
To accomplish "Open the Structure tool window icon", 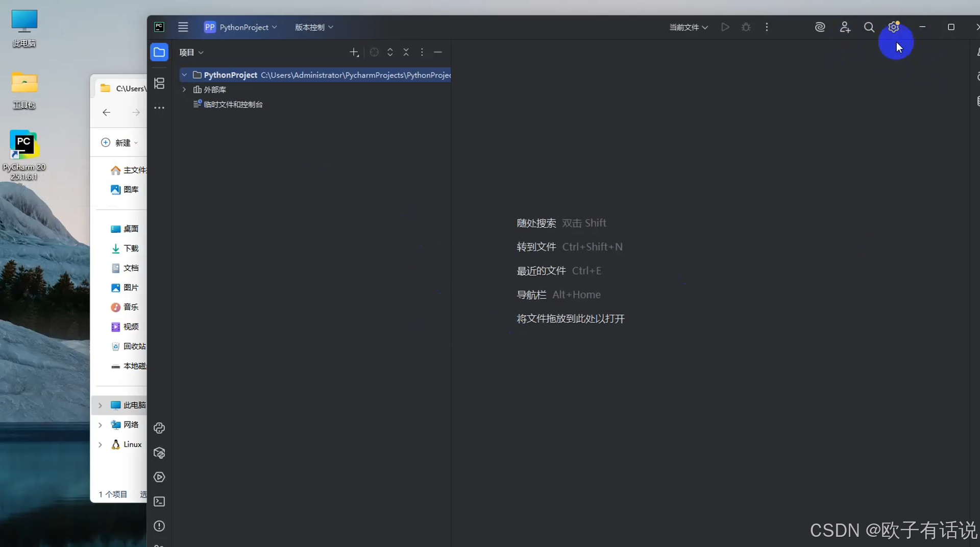I will pyautogui.click(x=159, y=83).
